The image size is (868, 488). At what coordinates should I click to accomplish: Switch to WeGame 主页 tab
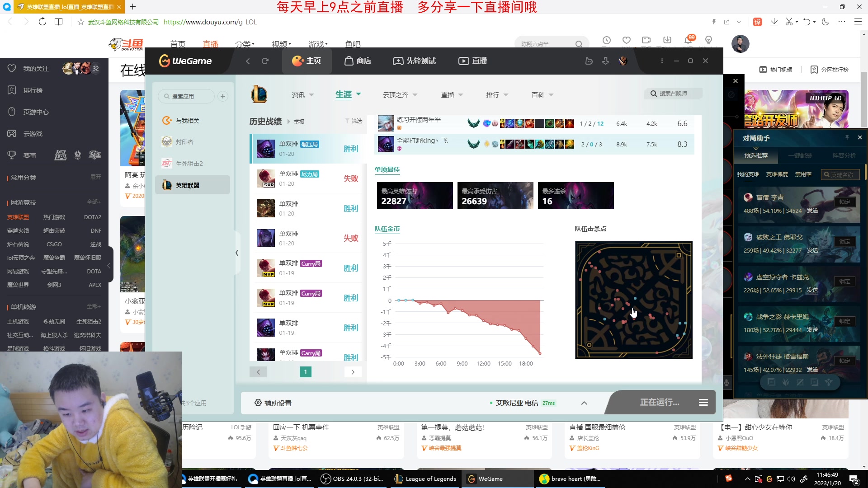[307, 61]
